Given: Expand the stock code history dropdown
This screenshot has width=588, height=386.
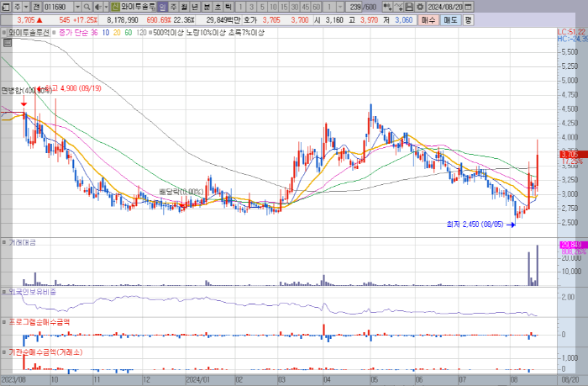Looking at the screenshot, I should click(x=77, y=7).
